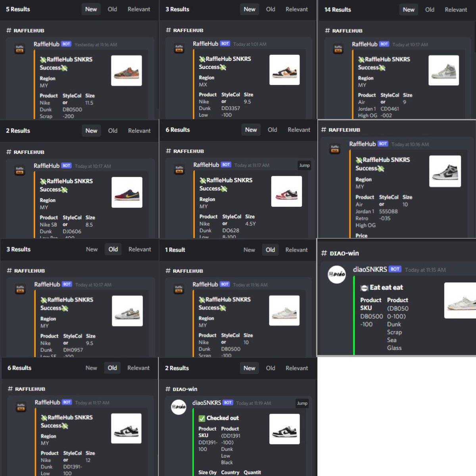Open the shoe thumbnail in Checked out message

point(284,429)
